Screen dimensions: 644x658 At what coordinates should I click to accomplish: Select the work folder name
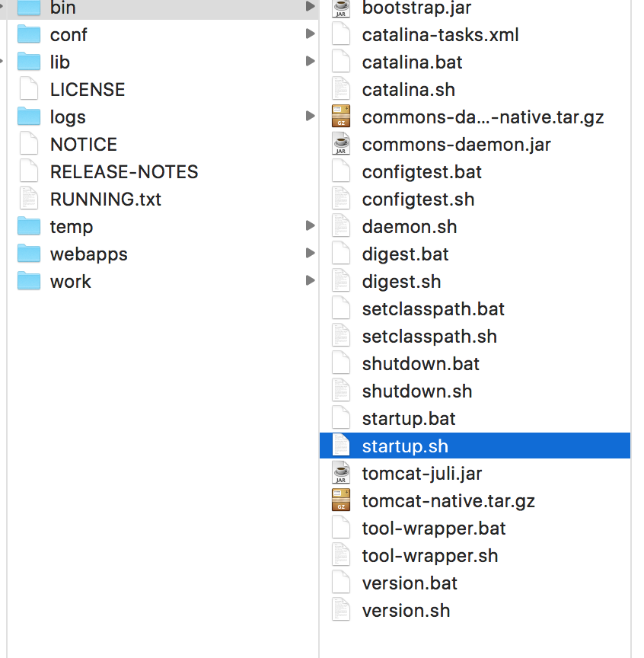pos(71,282)
